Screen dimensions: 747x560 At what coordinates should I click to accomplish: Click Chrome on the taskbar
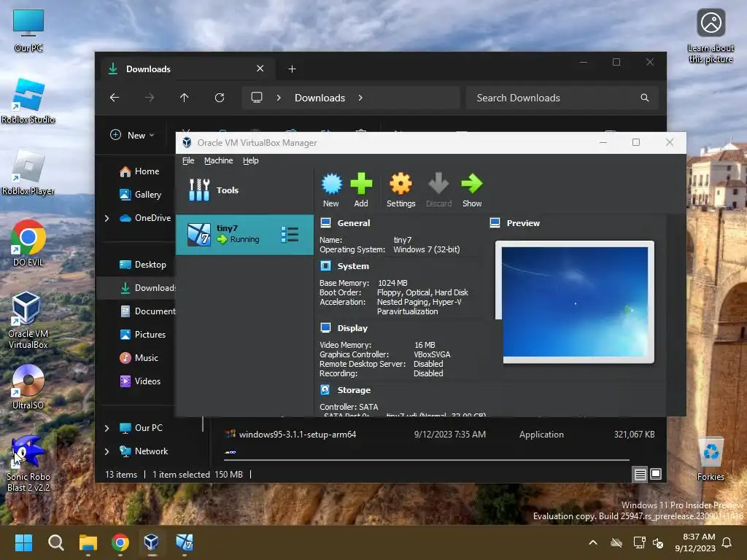[120, 542]
